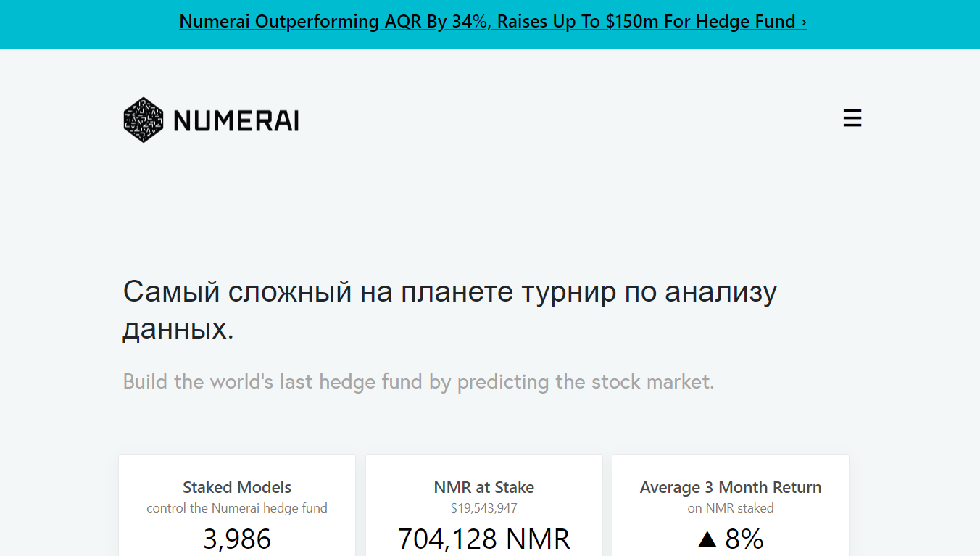Open the homepage via the Numerai logo

click(x=143, y=119)
